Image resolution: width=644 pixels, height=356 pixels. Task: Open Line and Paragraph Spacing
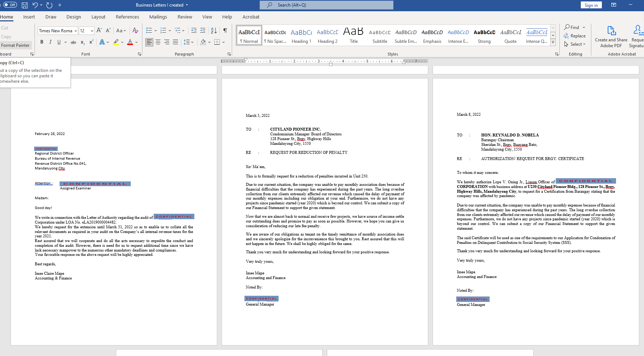(x=189, y=42)
